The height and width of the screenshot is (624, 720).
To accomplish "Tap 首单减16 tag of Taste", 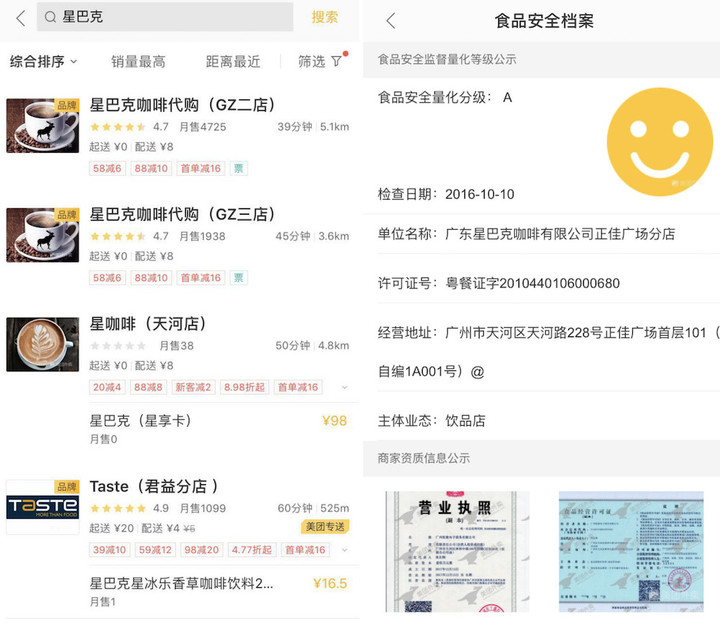I will (305, 550).
